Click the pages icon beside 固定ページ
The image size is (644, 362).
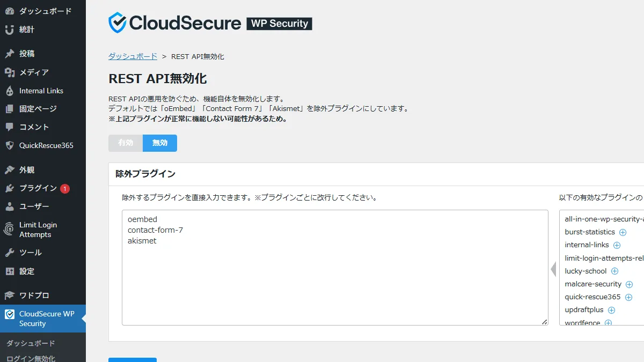tap(9, 109)
